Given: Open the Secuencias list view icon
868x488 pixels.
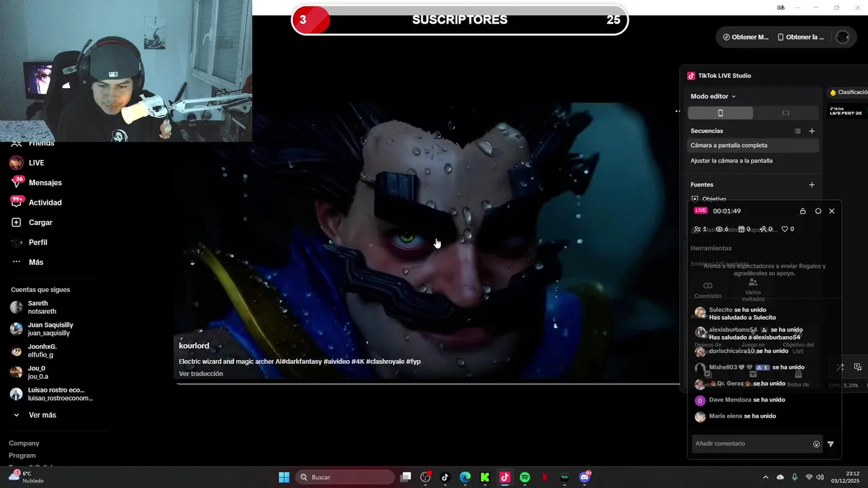Looking at the screenshot, I should (x=797, y=131).
